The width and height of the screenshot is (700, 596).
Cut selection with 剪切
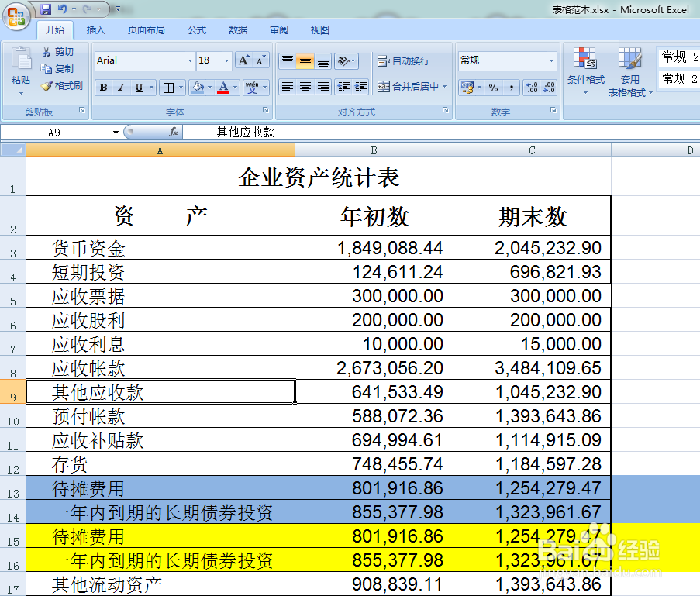click(x=58, y=52)
